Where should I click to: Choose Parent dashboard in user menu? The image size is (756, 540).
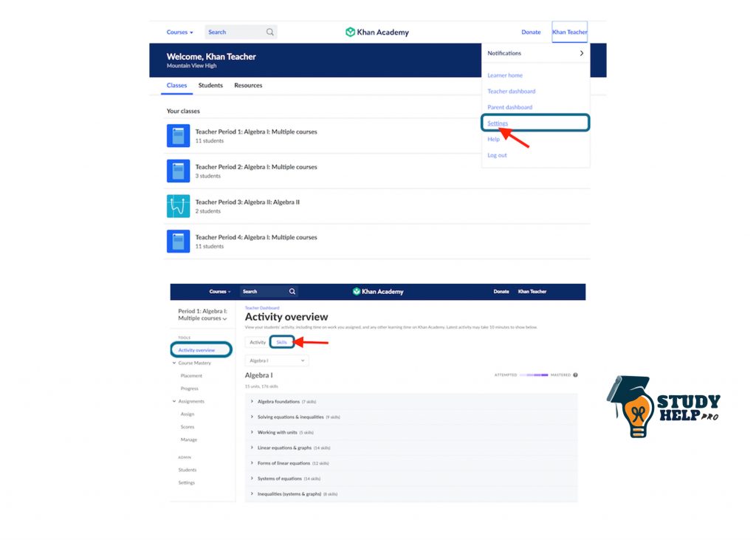click(x=509, y=107)
